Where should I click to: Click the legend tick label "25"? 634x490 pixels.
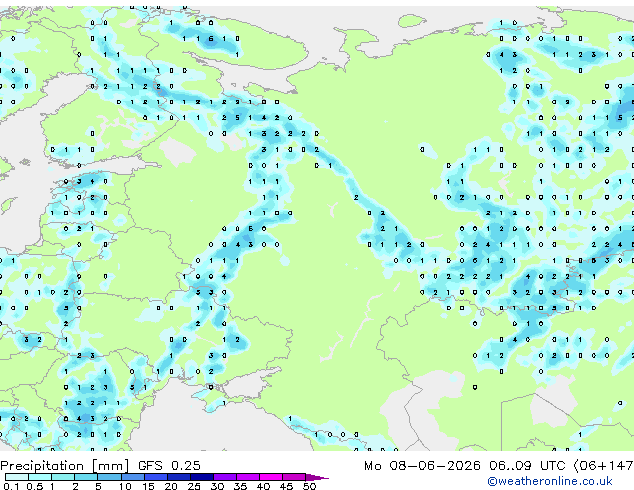pos(194,486)
